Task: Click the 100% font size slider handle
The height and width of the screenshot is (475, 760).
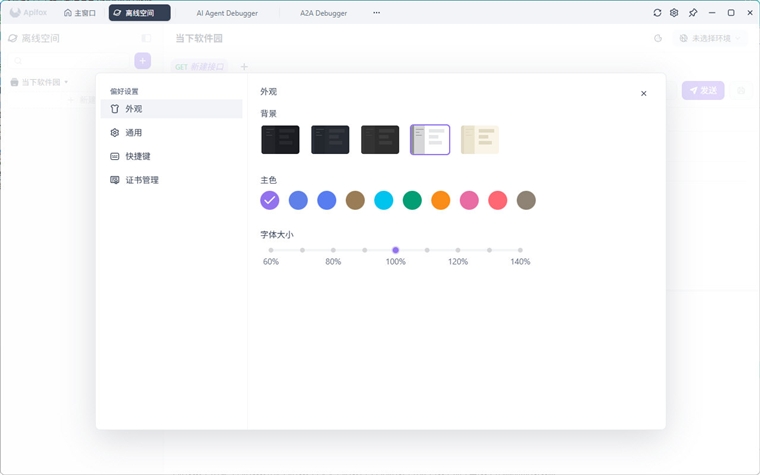Action: click(396, 250)
